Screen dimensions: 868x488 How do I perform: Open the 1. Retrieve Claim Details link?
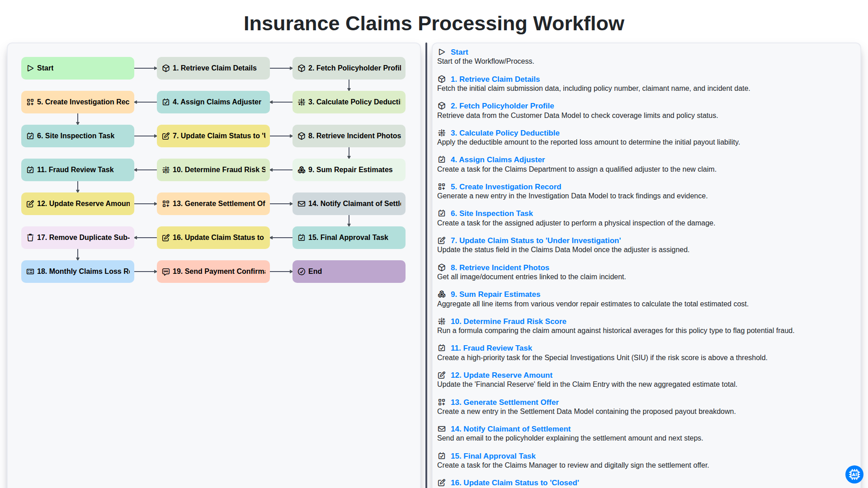tap(495, 79)
